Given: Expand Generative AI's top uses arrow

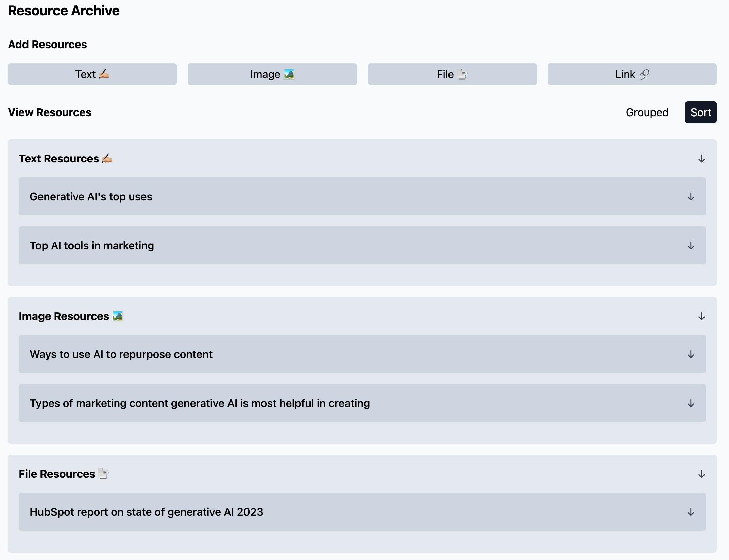Looking at the screenshot, I should tap(691, 197).
